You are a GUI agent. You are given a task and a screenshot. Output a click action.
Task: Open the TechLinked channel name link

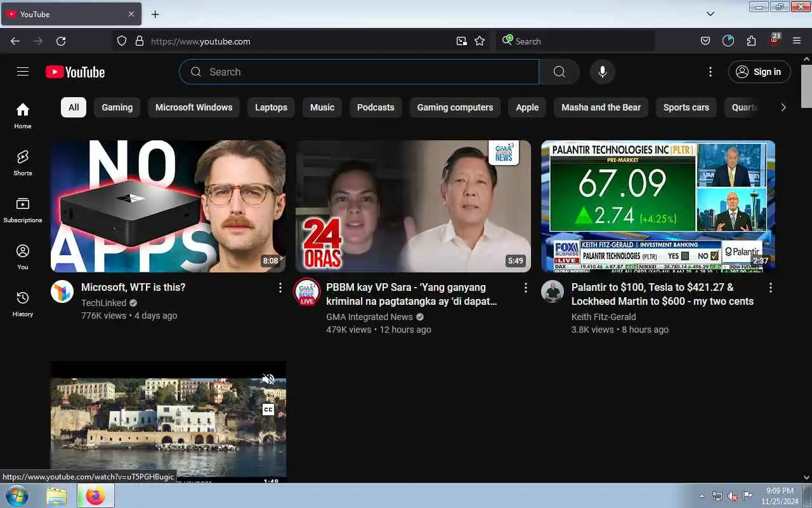(103, 303)
